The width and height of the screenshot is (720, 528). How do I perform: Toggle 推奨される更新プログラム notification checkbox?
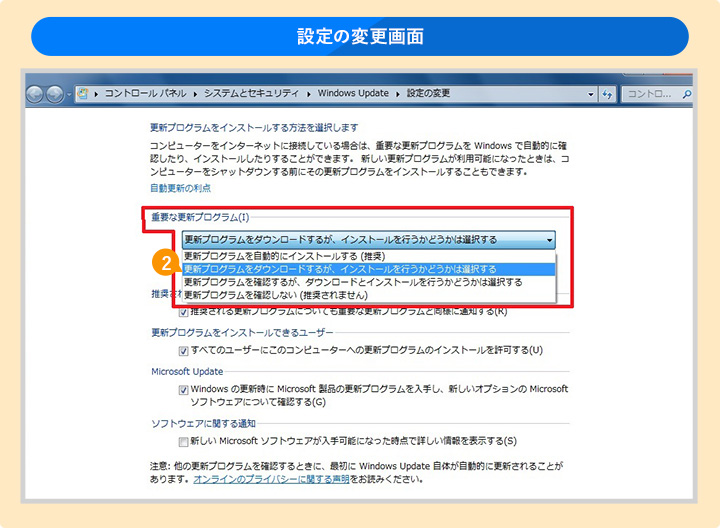coord(183,312)
